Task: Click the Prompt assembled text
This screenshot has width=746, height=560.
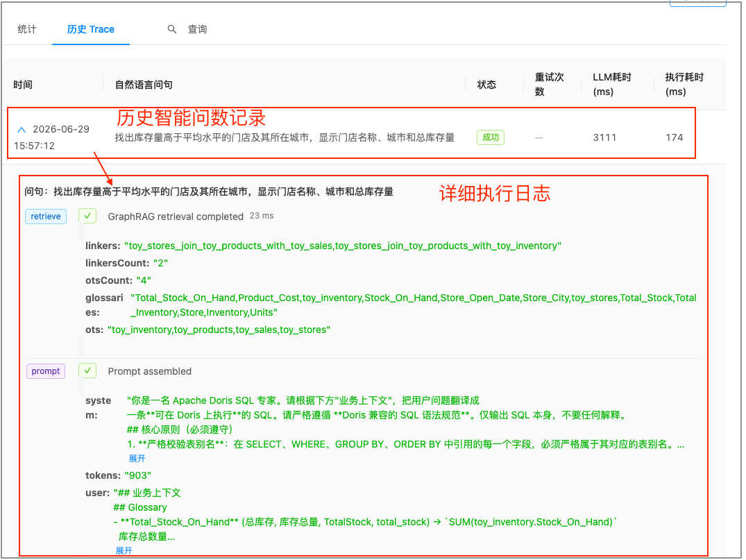Action: [x=150, y=371]
